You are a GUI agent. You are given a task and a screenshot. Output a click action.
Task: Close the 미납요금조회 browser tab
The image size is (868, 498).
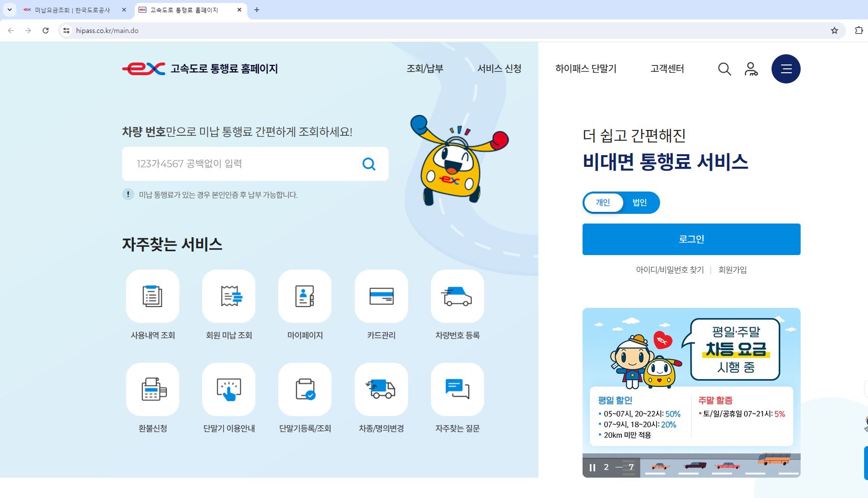(124, 10)
